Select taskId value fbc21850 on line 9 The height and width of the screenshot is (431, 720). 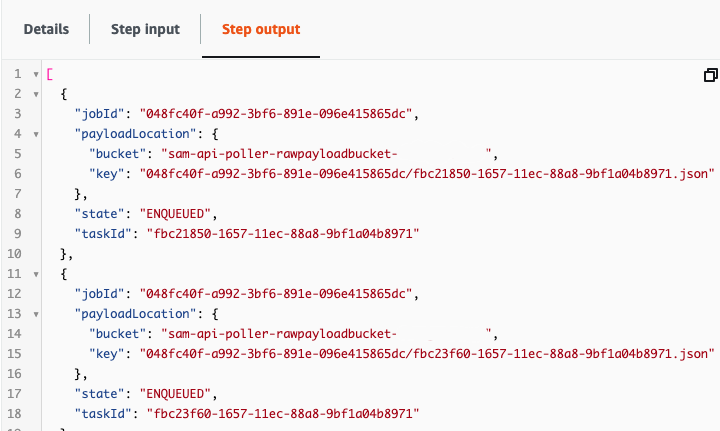(x=283, y=234)
